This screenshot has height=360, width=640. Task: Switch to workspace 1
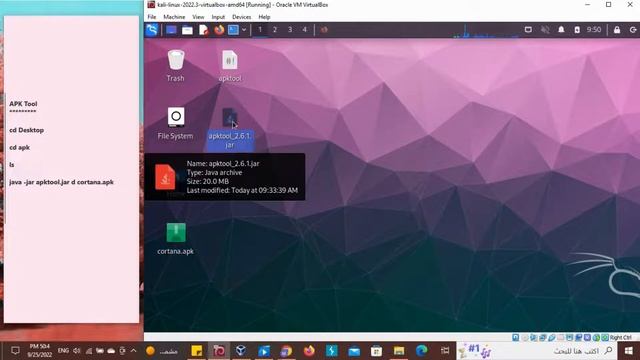click(x=260, y=30)
